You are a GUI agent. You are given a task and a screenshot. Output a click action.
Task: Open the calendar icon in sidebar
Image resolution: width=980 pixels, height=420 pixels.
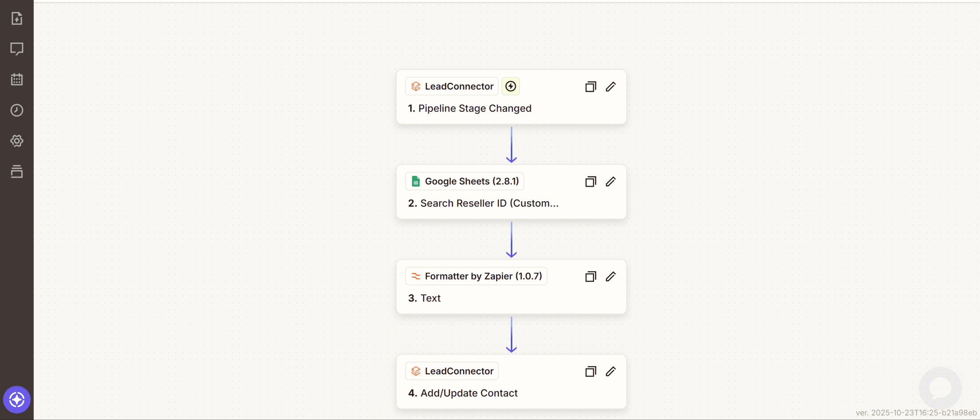[17, 80]
